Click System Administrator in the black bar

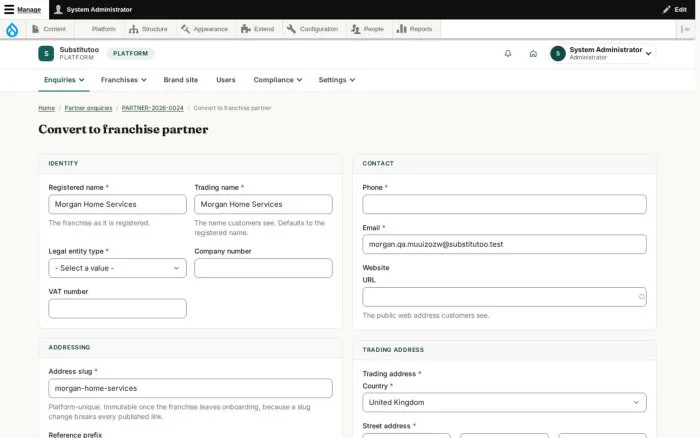(x=93, y=9)
